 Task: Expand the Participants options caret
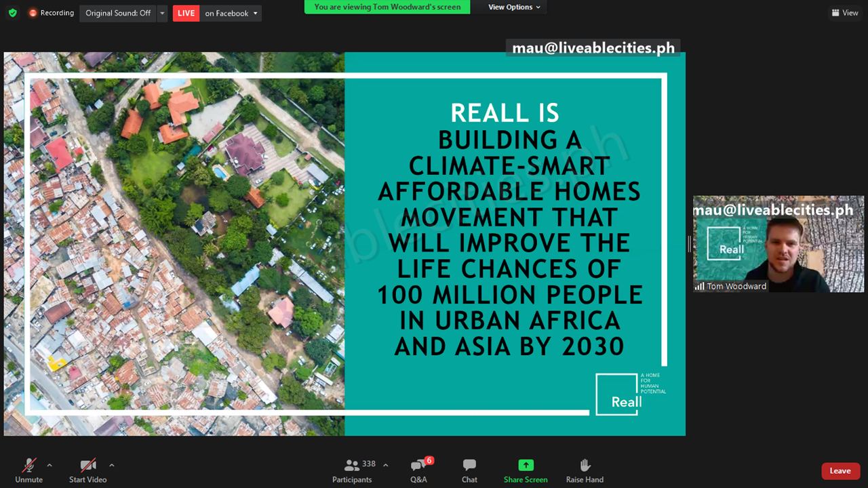click(x=386, y=465)
